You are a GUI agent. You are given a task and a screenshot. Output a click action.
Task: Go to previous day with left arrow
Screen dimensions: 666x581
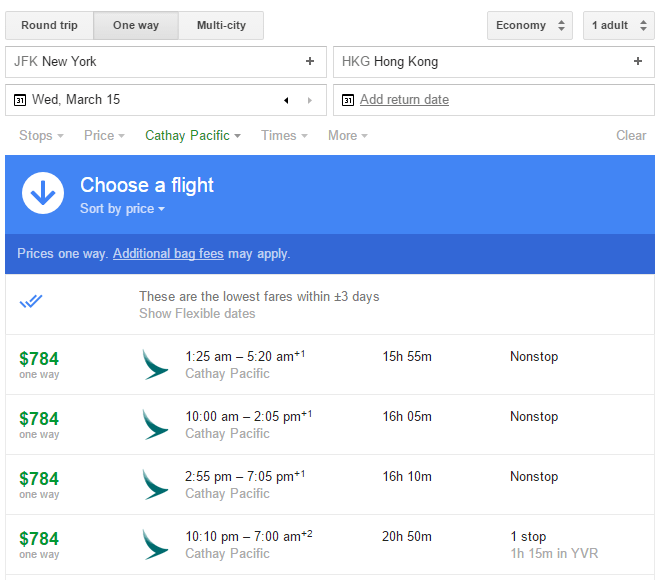click(x=286, y=100)
